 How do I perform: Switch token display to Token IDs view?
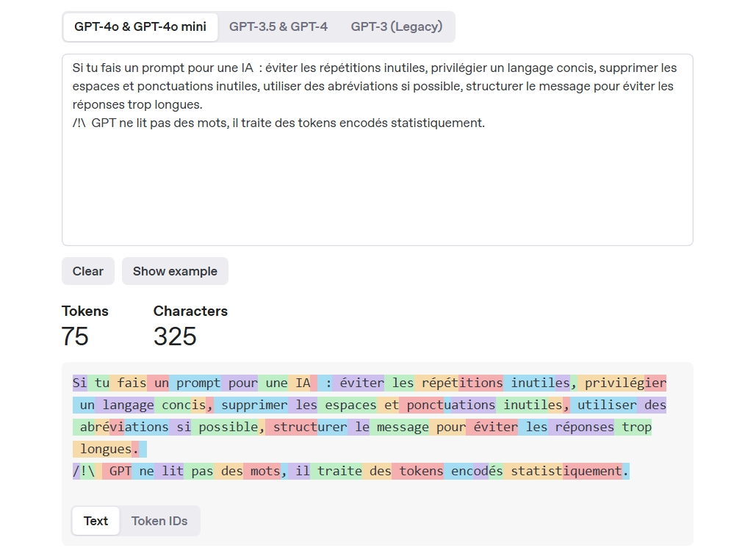159,521
